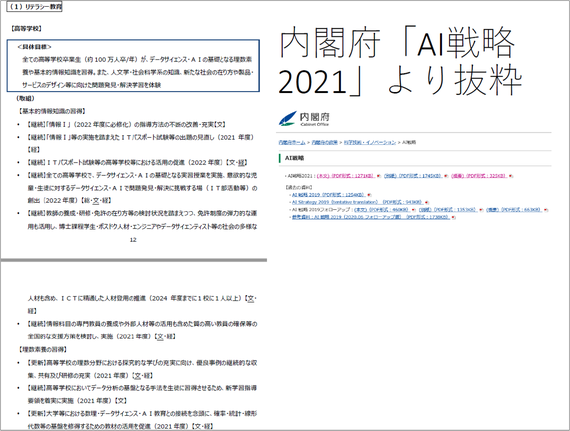Open 2019フォローアップ 概要 PDF link
The height and width of the screenshot is (431, 570).
tap(514, 210)
